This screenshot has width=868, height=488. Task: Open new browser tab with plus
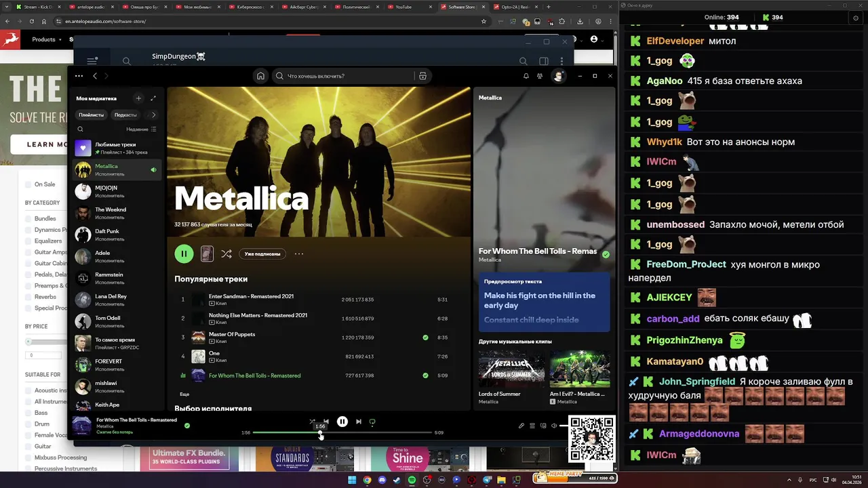click(549, 7)
